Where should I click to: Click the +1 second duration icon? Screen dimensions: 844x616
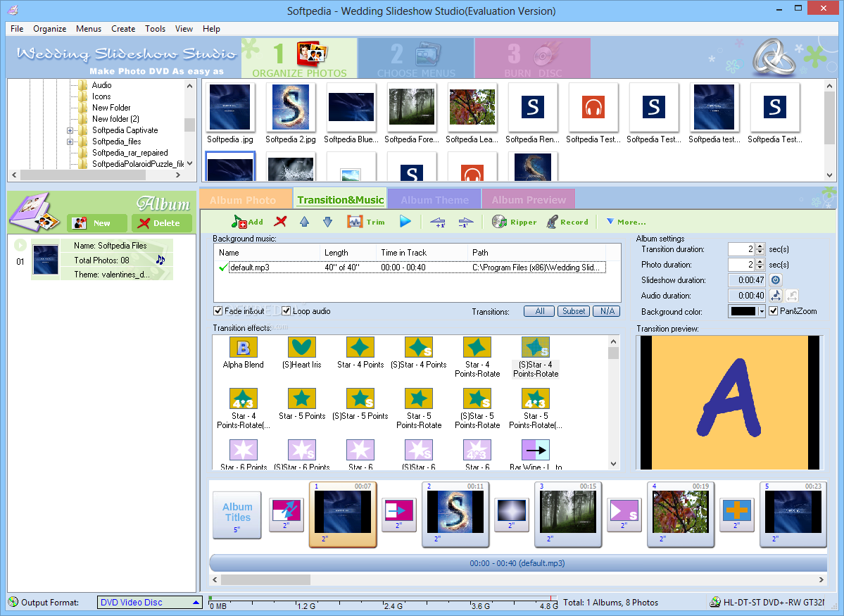click(x=438, y=221)
